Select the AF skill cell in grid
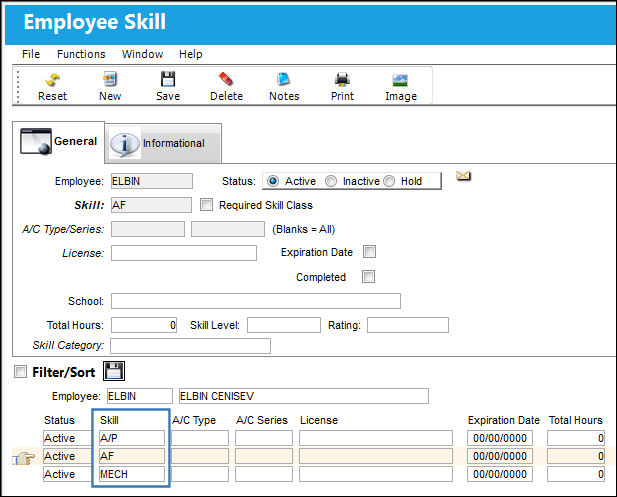The image size is (617, 497). (131, 456)
